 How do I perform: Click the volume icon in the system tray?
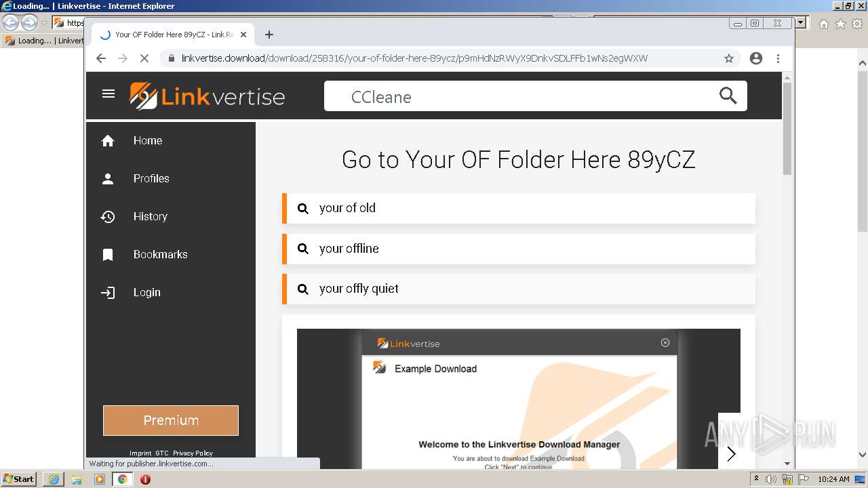coord(770,479)
